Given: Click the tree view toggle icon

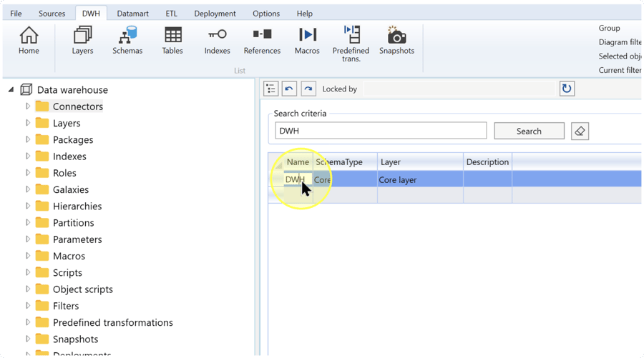Looking at the screenshot, I should [270, 89].
